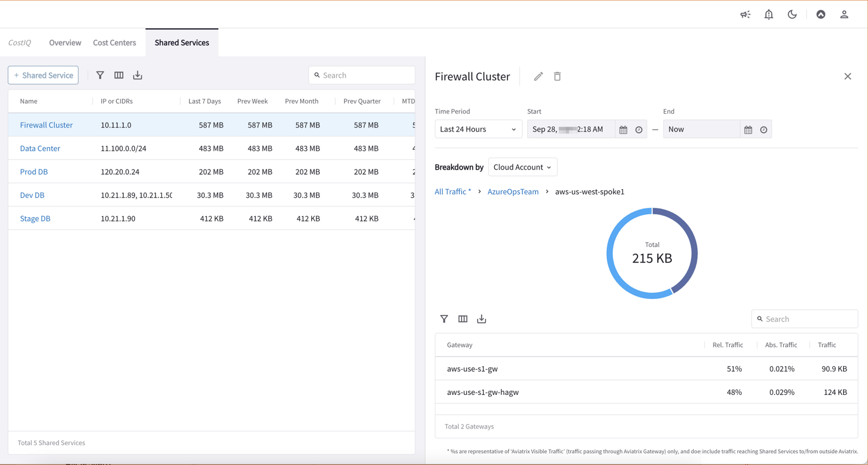
Task: Open filter in shared services toolbar
Action: click(x=100, y=75)
